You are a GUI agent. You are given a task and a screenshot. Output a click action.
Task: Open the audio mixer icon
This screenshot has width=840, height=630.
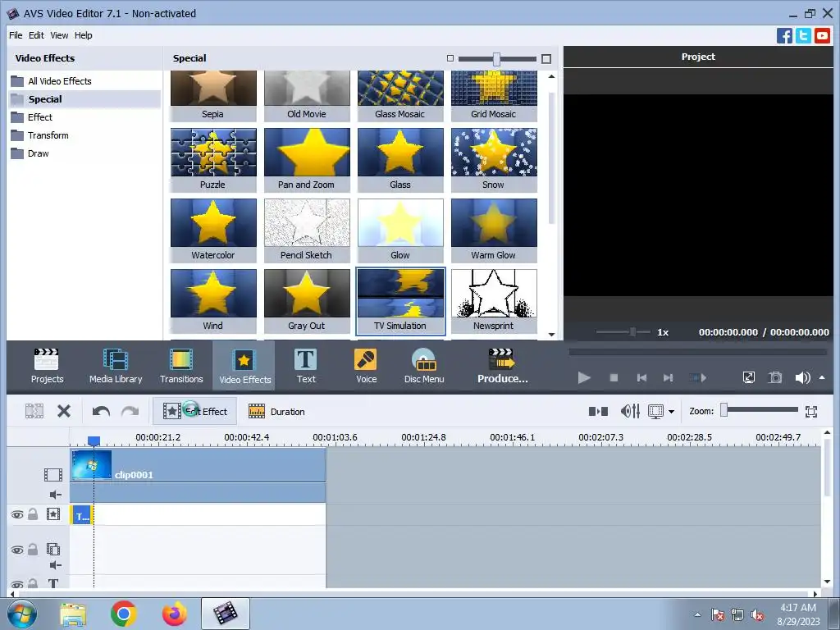pos(630,412)
